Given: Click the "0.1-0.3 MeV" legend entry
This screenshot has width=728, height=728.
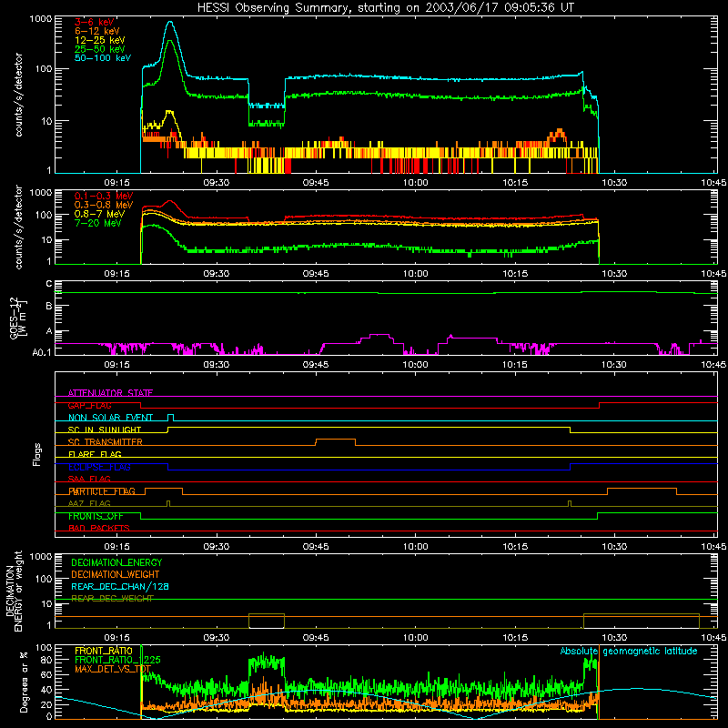Looking at the screenshot, I should [104, 196].
